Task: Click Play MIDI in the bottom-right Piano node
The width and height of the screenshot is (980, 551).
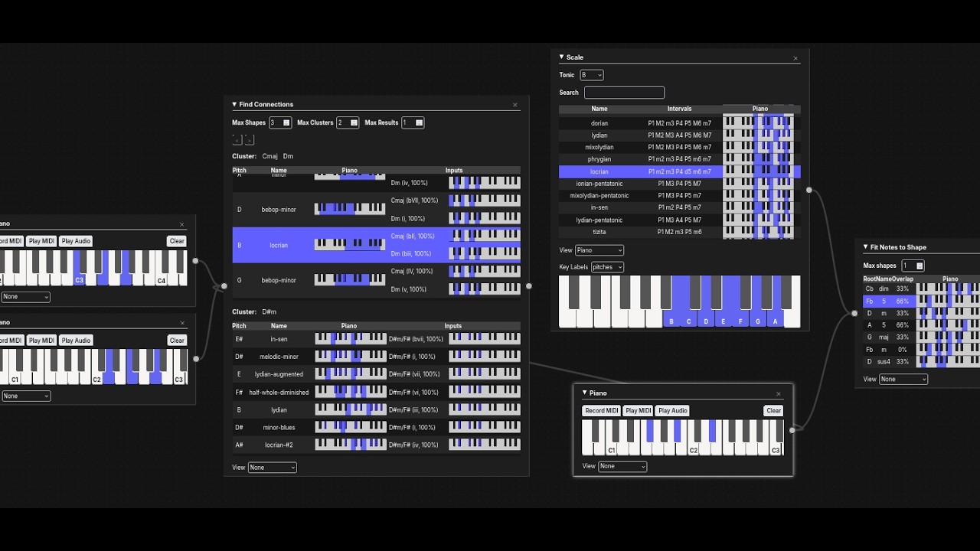Action: [x=639, y=411]
